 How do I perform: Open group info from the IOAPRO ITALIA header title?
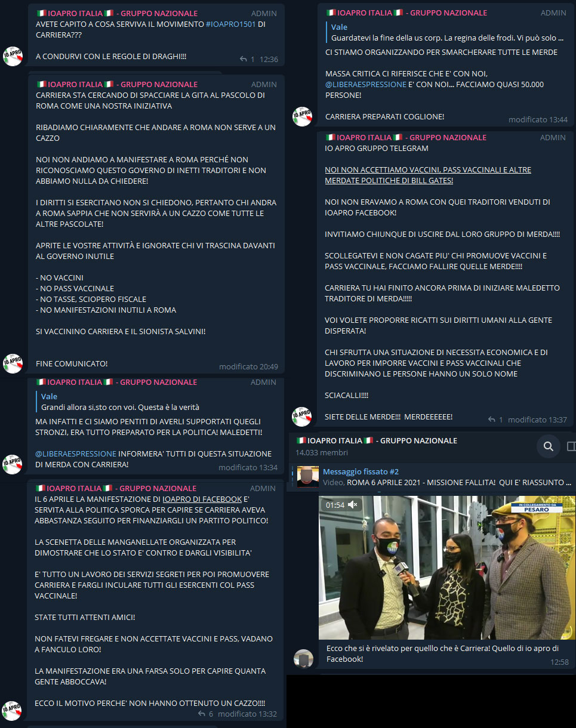pos(377,440)
